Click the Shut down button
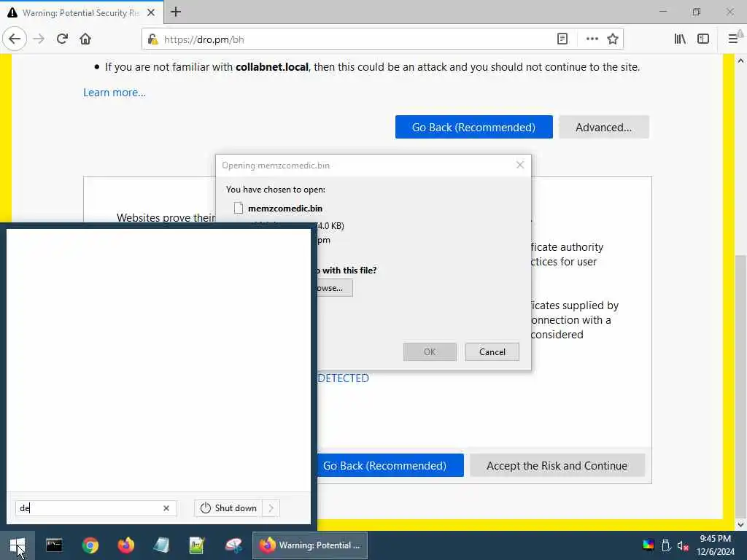The width and height of the screenshot is (747, 560). point(228,508)
